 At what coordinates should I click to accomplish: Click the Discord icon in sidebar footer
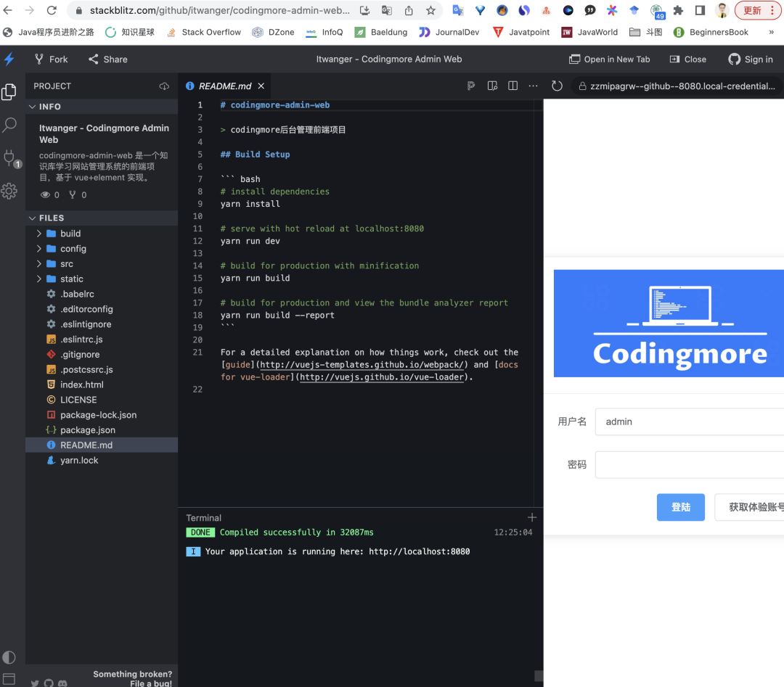(x=62, y=683)
